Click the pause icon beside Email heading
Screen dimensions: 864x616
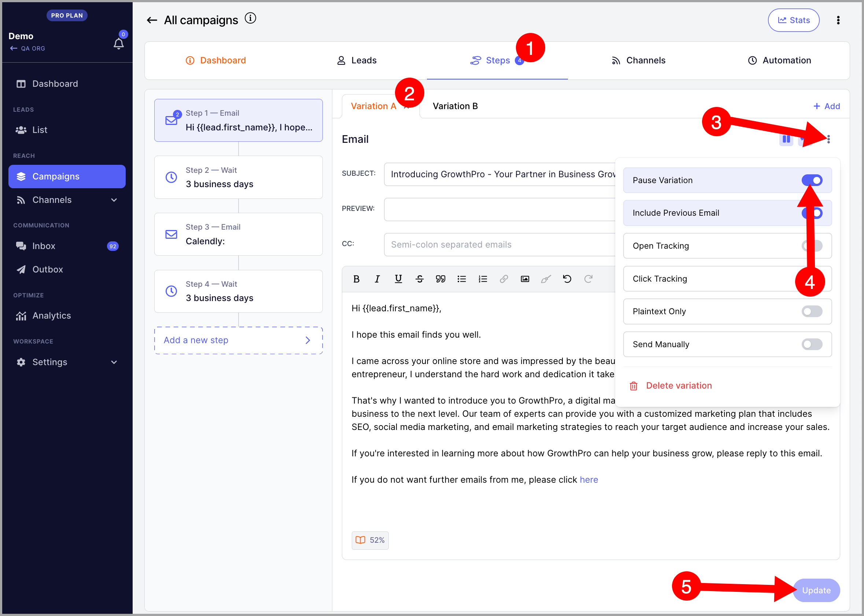click(786, 139)
